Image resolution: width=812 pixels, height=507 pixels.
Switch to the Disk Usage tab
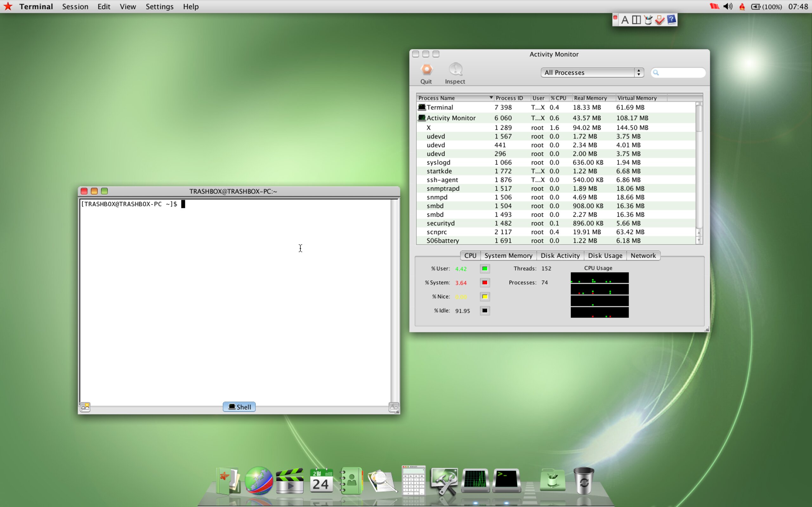[x=605, y=255]
